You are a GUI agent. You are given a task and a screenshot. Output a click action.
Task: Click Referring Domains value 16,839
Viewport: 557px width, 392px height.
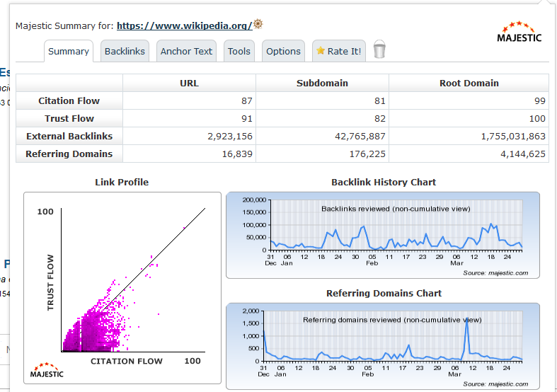pos(237,154)
